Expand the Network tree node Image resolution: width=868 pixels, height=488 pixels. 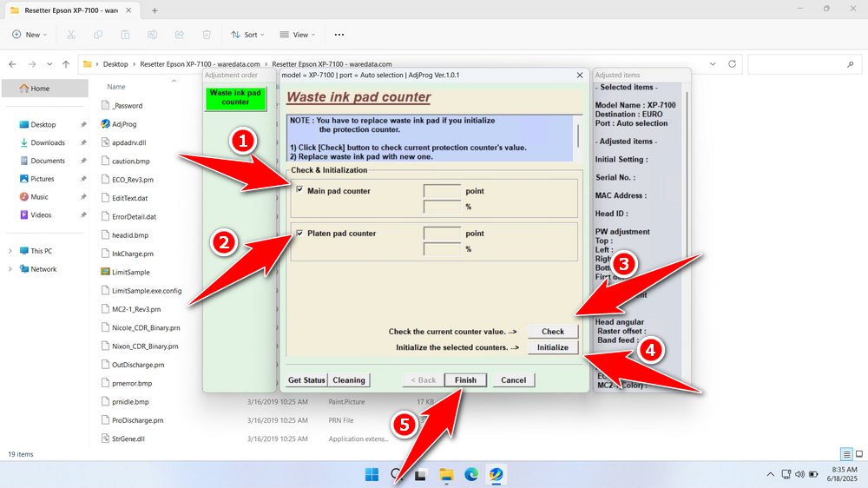click(10, 269)
